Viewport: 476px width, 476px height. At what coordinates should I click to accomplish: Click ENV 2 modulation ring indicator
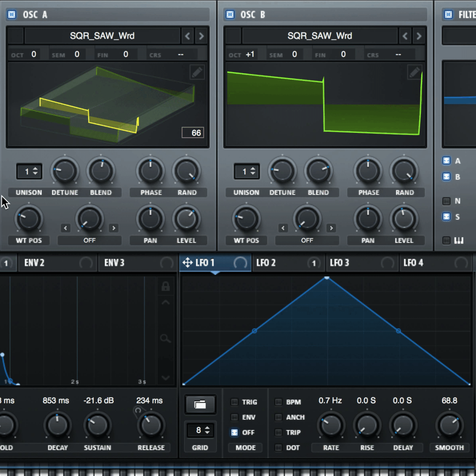[86, 263]
